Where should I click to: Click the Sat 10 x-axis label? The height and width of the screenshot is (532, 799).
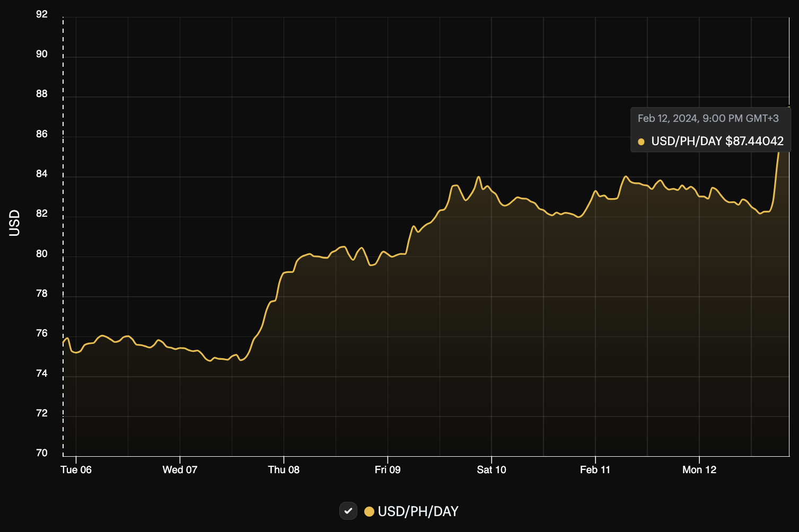(x=491, y=469)
